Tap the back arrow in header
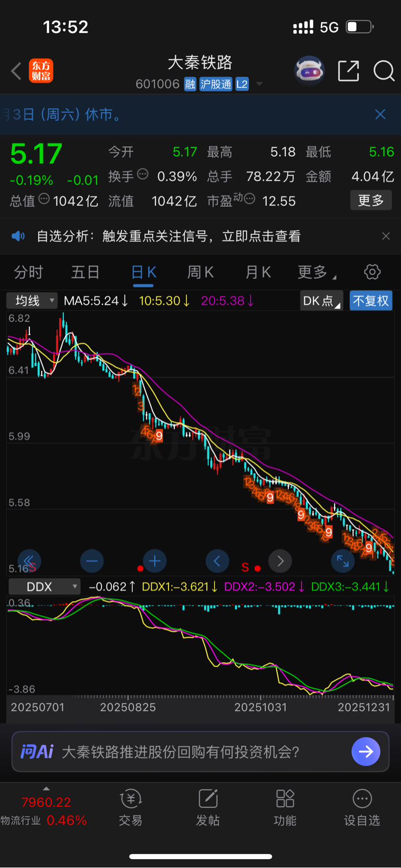 pyautogui.click(x=16, y=71)
